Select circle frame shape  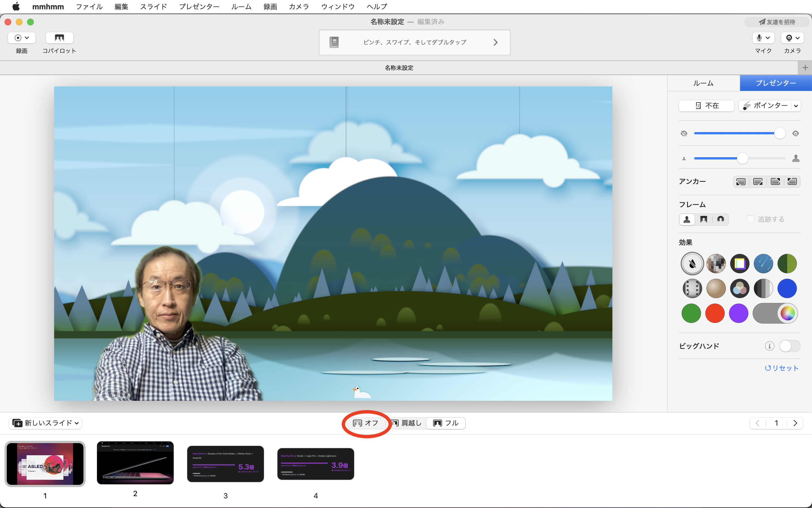(x=720, y=219)
